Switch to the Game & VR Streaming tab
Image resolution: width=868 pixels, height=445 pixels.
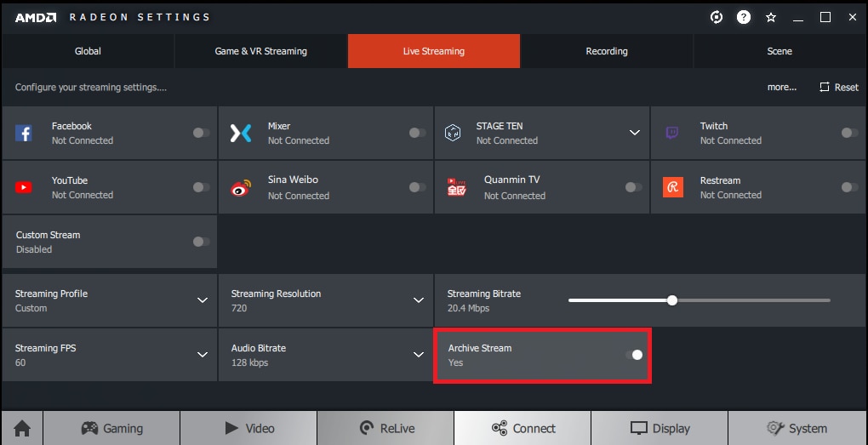coord(260,51)
